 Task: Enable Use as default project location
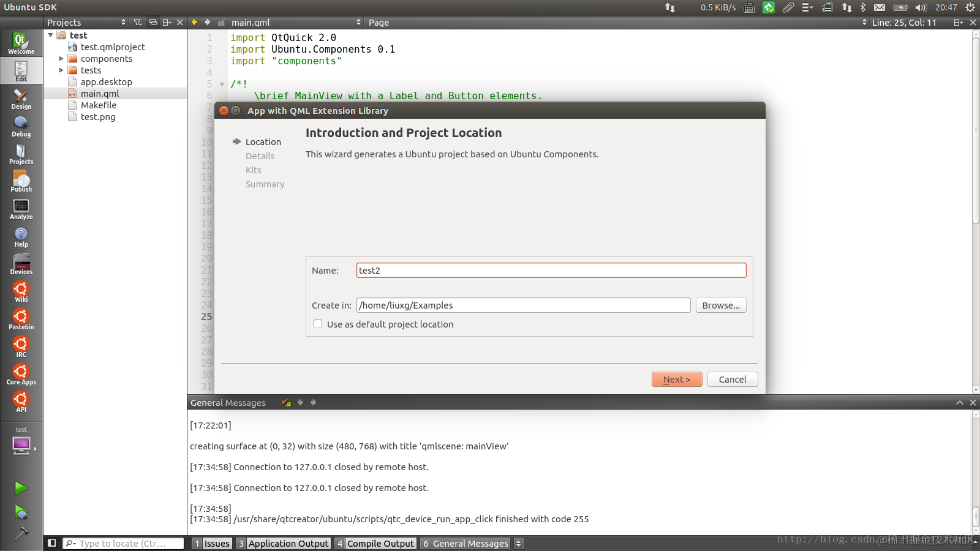tap(318, 324)
